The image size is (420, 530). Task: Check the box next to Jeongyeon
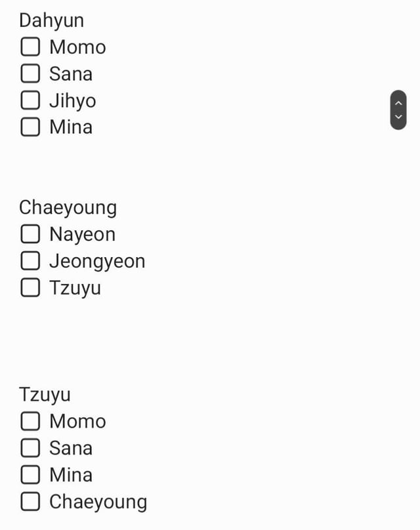pos(30,261)
